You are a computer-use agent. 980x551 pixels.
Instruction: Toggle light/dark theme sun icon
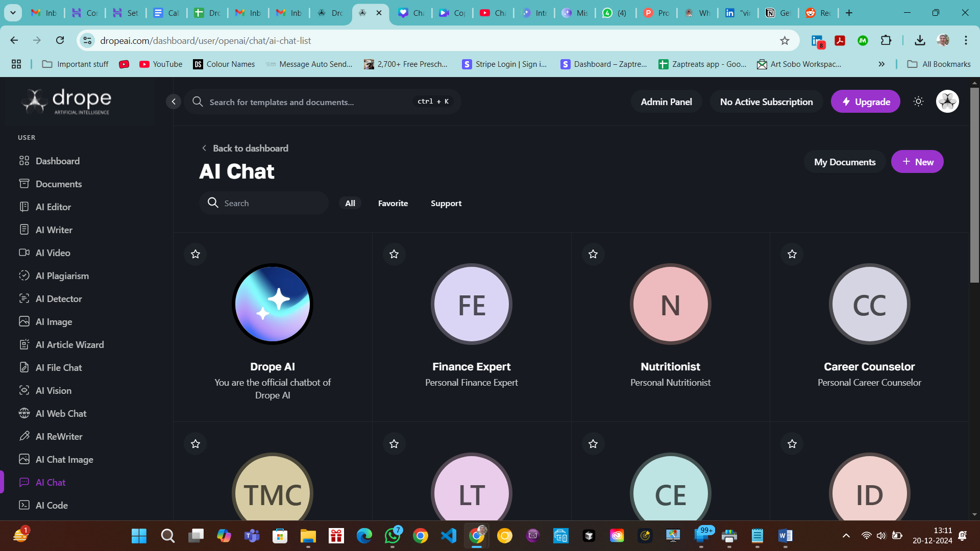(918, 102)
